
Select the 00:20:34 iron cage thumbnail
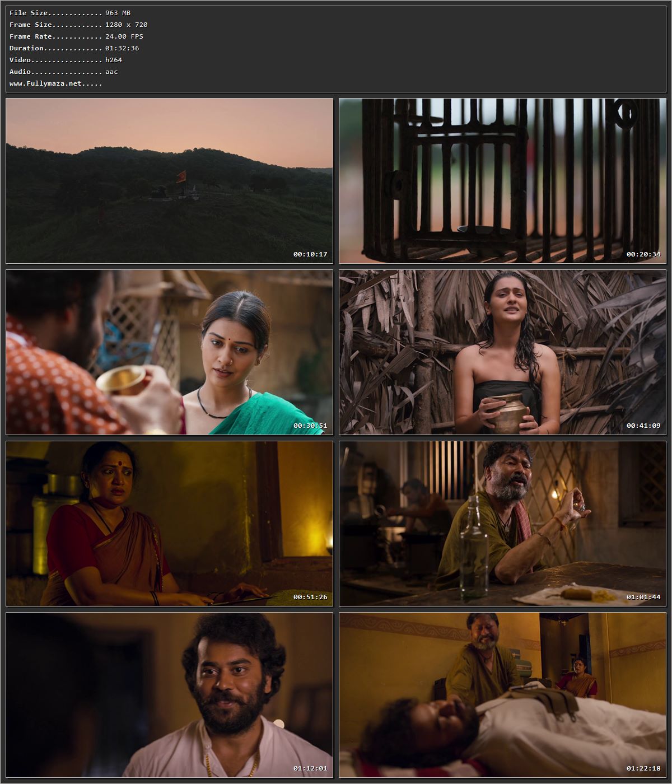pyautogui.click(x=502, y=181)
